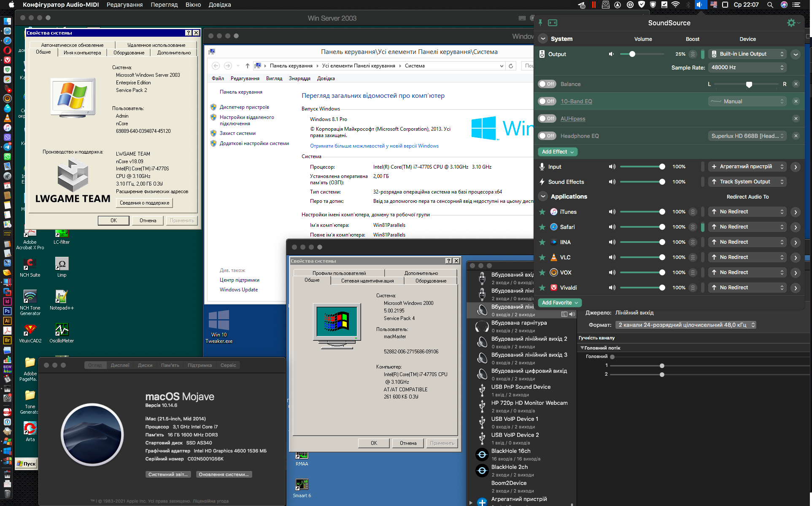Click refresh button in Control Panel address bar
The image size is (812, 506).
[x=511, y=66]
